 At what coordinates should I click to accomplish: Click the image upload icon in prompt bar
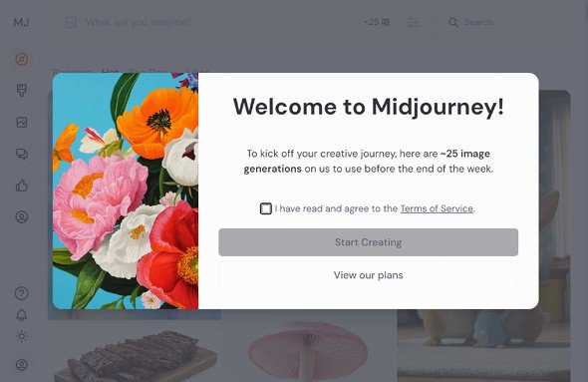[x=71, y=23]
